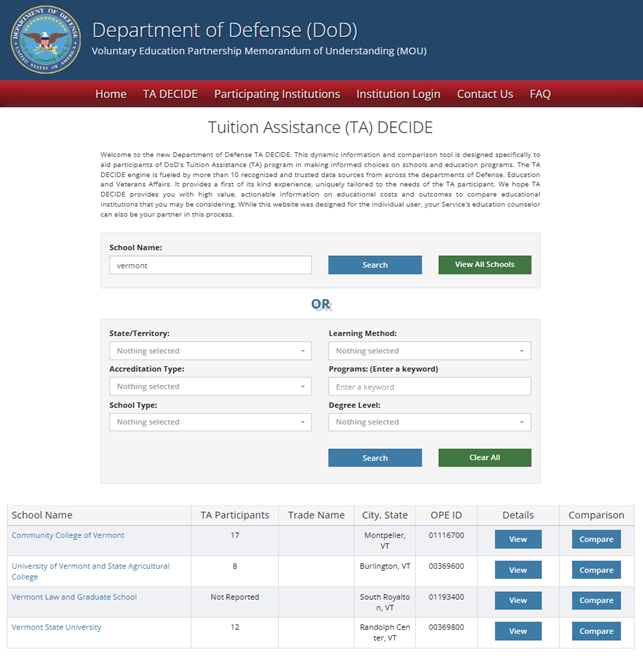643x666 pixels.
Task: Focus the School Name text field
Action: pos(210,265)
